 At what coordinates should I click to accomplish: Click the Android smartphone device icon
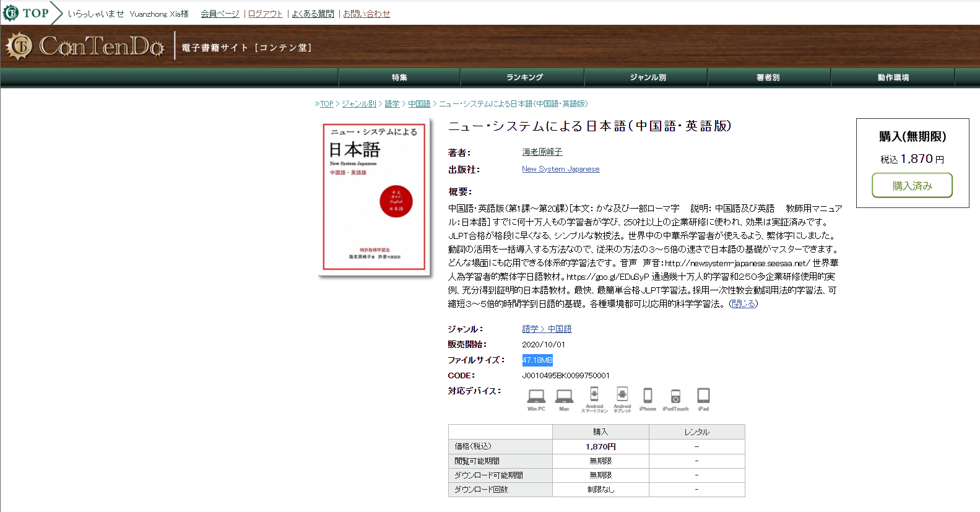coord(594,400)
